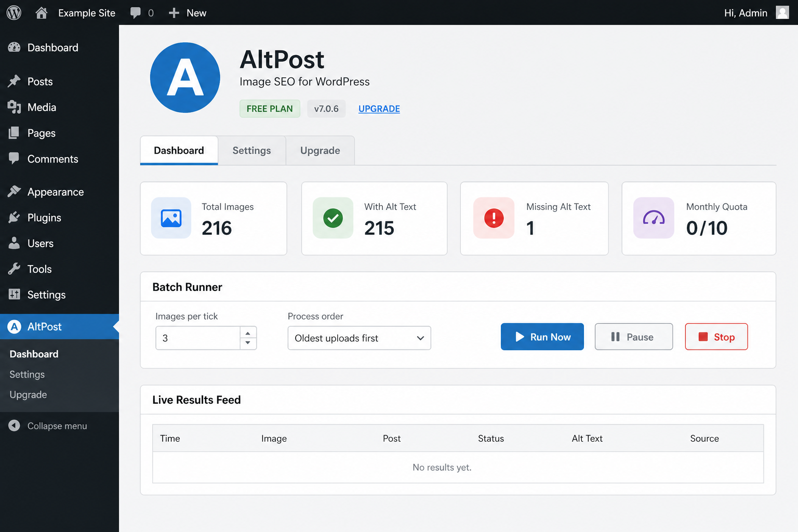This screenshot has height=532, width=798.
Task: Click the WordPress logo icon
Action: point(14,12)
